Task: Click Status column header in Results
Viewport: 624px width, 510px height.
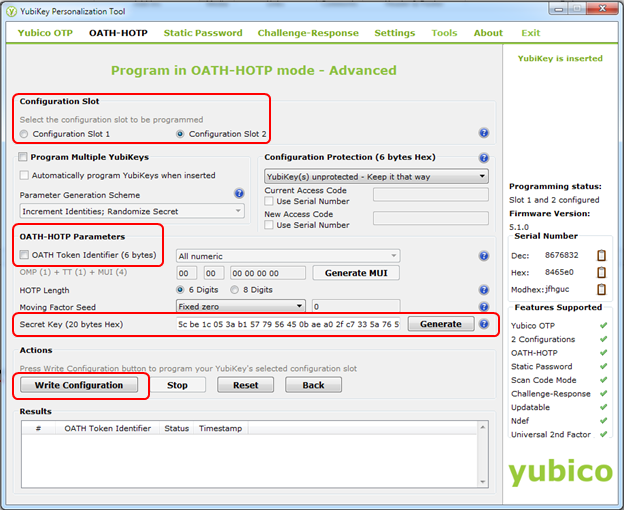Action: 176,428
